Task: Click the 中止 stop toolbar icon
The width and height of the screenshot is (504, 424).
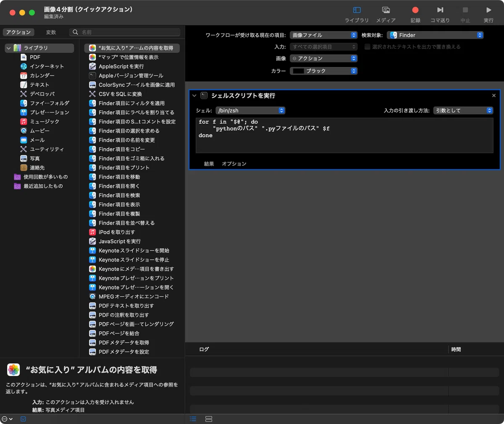Action: click(465, 10)
